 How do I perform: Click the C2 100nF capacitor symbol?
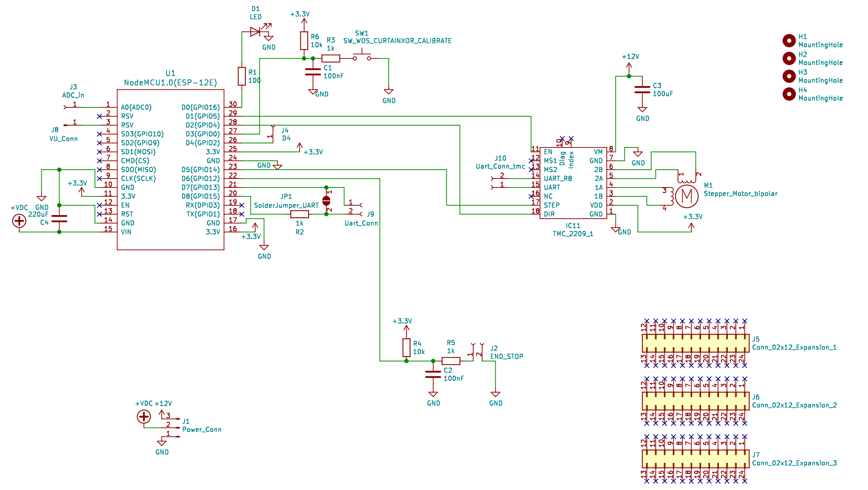coord(433,374)
